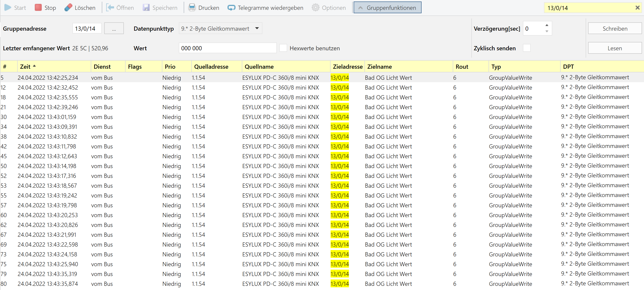Click the Drucken printer icon
644x290 pixels.
pos(192,8)
